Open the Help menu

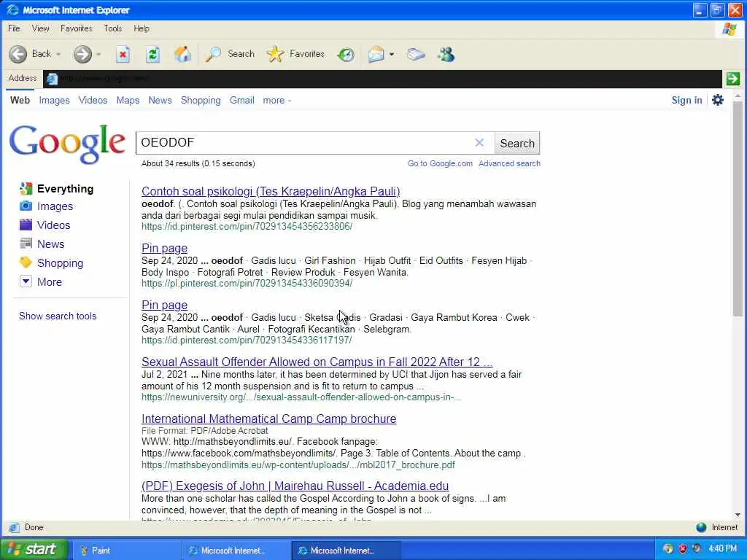pos(142,28)
